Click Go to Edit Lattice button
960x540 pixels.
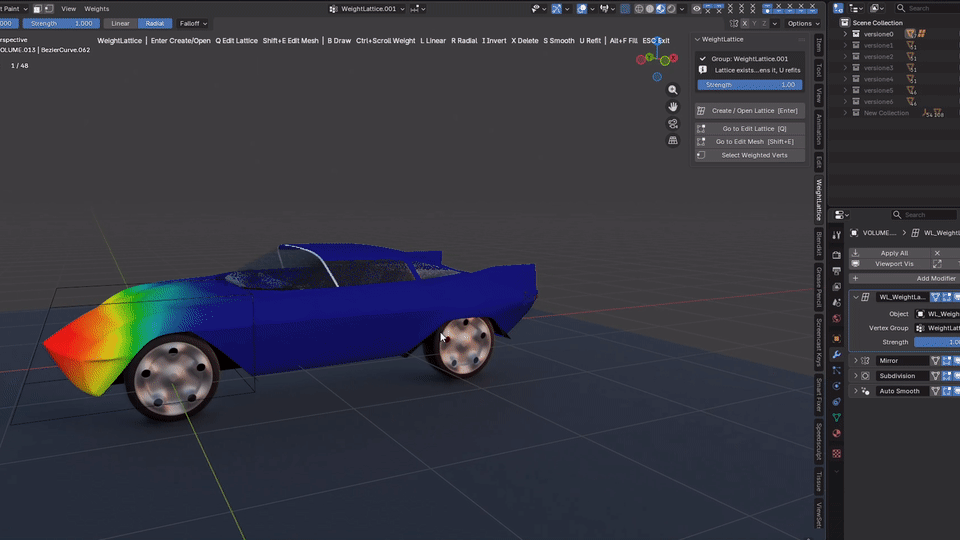[x=749, y=129]
